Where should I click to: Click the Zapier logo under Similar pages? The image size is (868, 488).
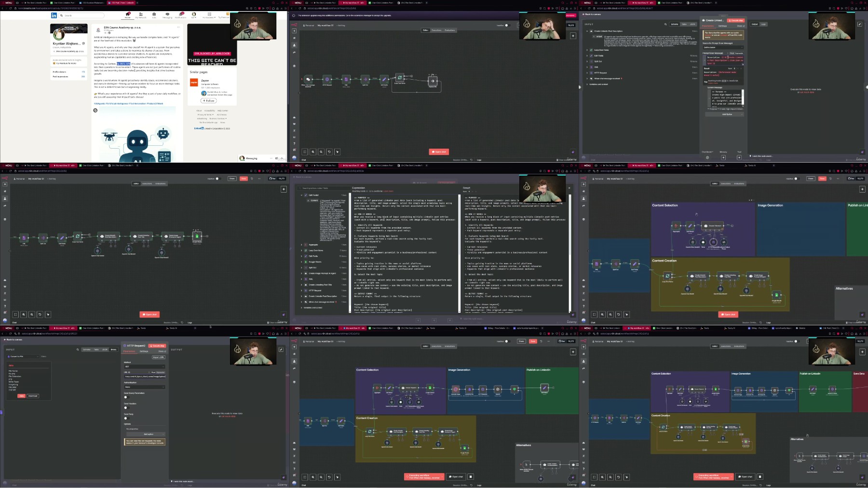(x=194, y=83)
